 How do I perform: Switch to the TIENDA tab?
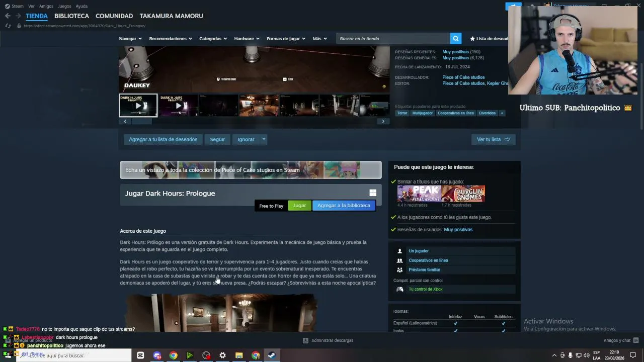(37, 16)
